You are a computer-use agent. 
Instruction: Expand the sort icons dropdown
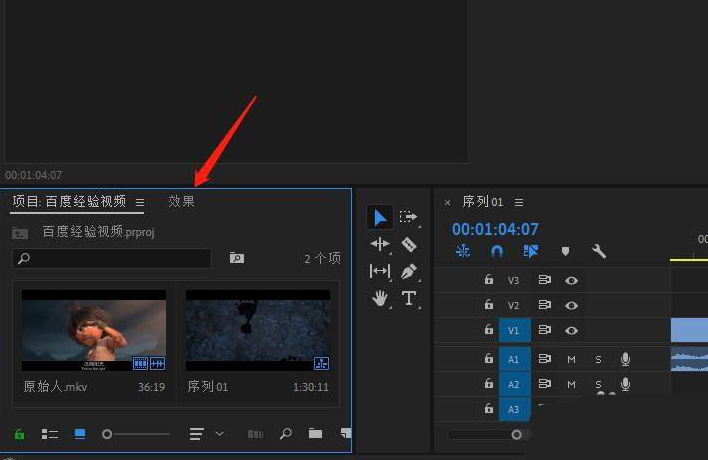point(219,434)
